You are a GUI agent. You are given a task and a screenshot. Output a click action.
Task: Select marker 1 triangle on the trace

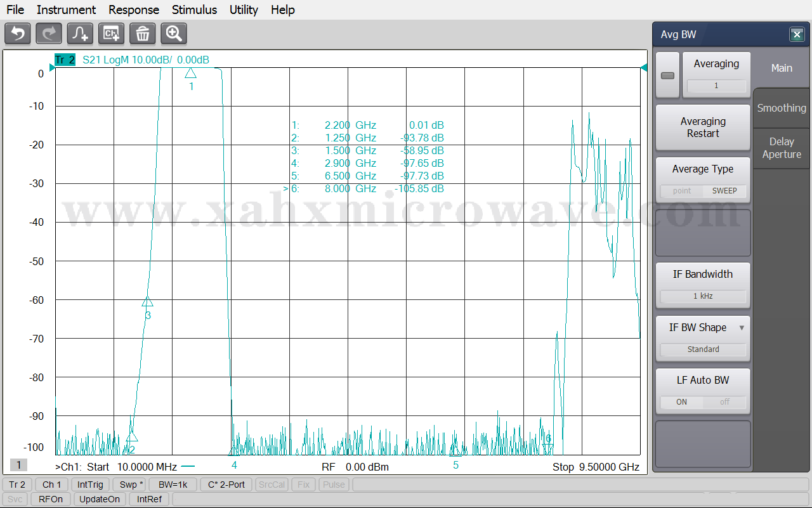click(x=190, y=73)
